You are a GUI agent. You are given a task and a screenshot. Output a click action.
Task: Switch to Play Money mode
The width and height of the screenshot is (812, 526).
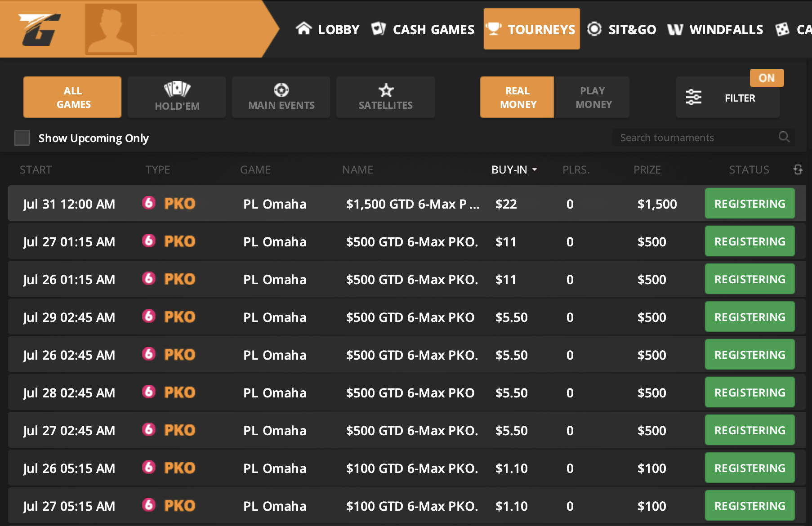pyautogui.click(x=593, y=98)
